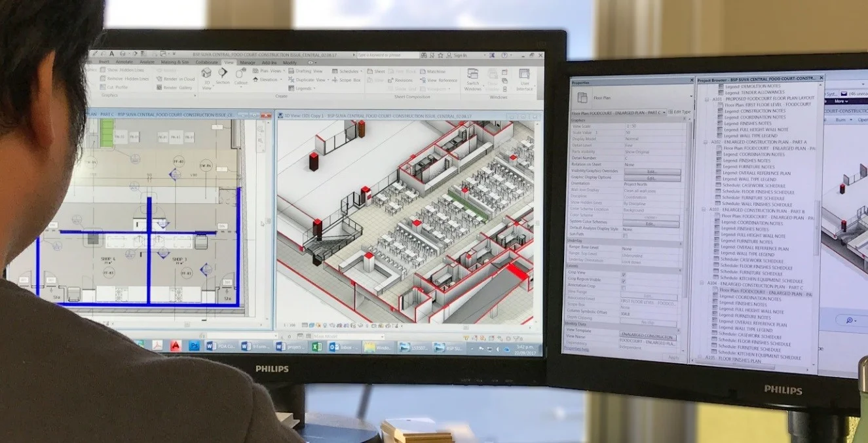The width and height of the screenshot is (868, 443).
Task: Click Remove Hidden Lines
Action: click(x=123, y=78)
